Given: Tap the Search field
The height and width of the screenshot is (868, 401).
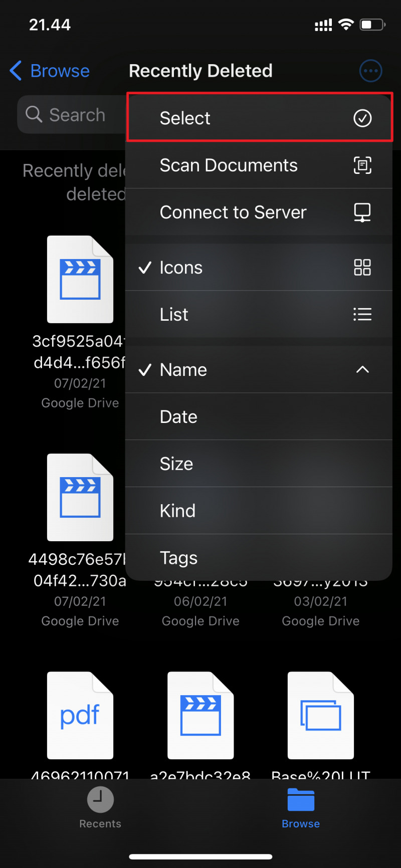Looking at the screenshot, I should [x=70, y=115].
